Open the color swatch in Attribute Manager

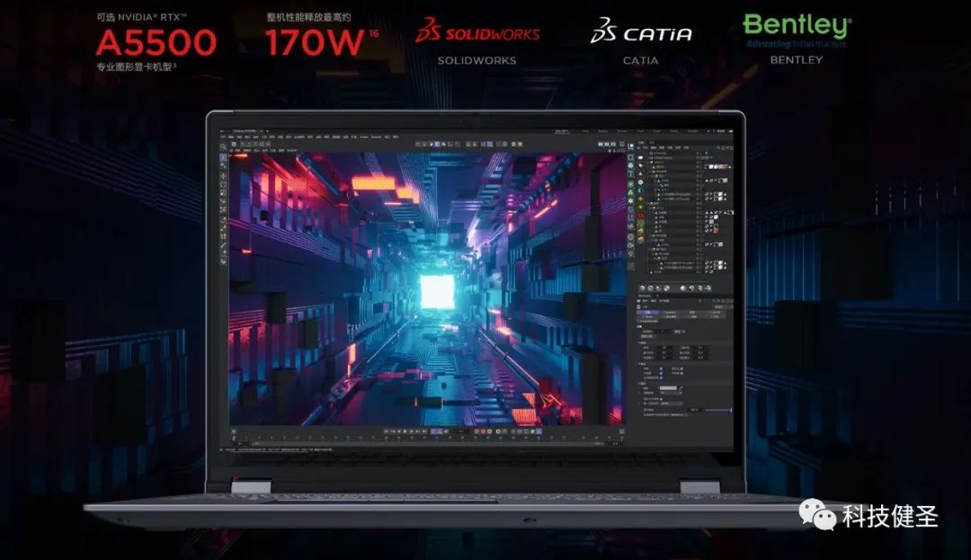coord(668,388)
